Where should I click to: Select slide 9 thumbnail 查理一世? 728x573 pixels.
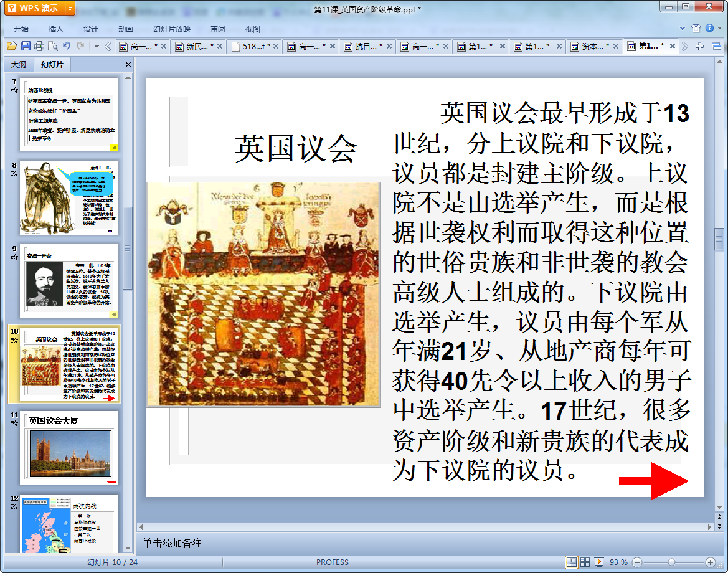point(69,280)
